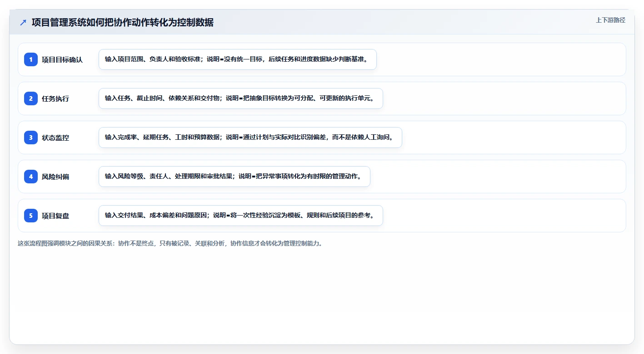Open description box starting 输入风险等级
Screen dimensions: 644x354
[x=235, y=177]
